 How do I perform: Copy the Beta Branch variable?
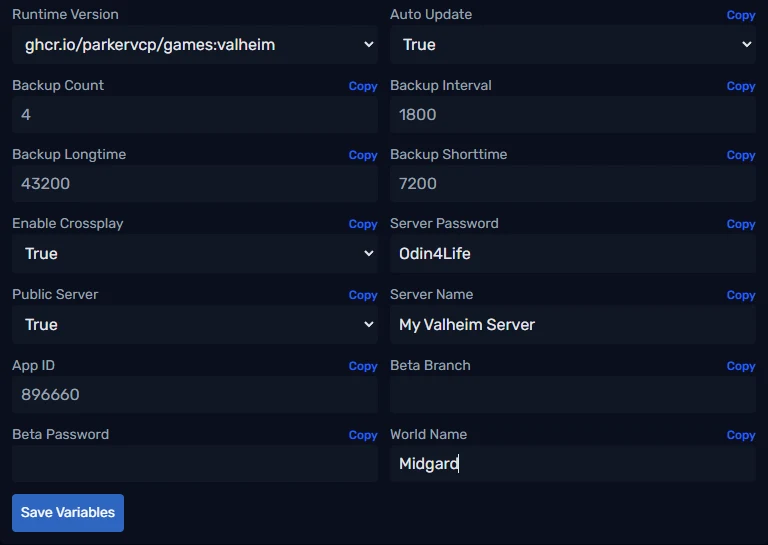coord(741,366)
